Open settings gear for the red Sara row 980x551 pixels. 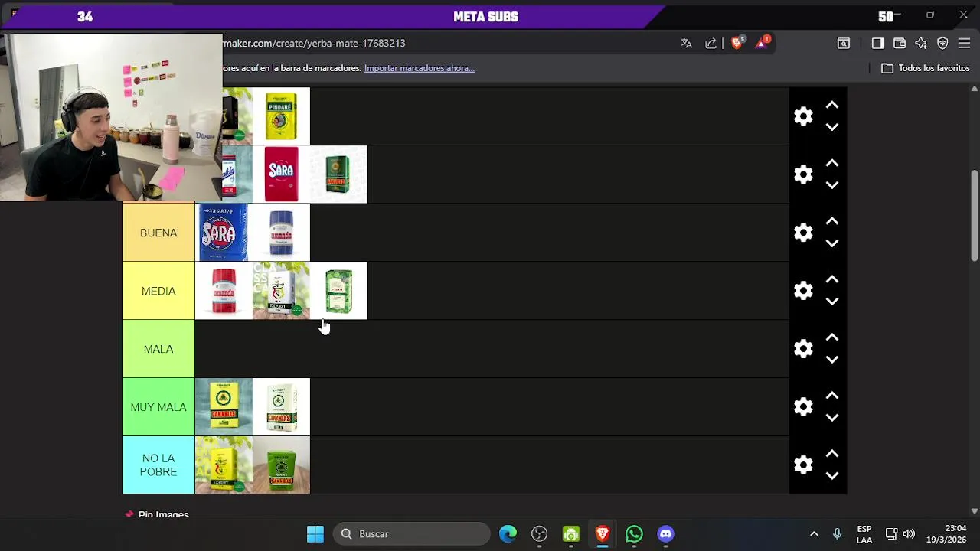coord(803,174)
